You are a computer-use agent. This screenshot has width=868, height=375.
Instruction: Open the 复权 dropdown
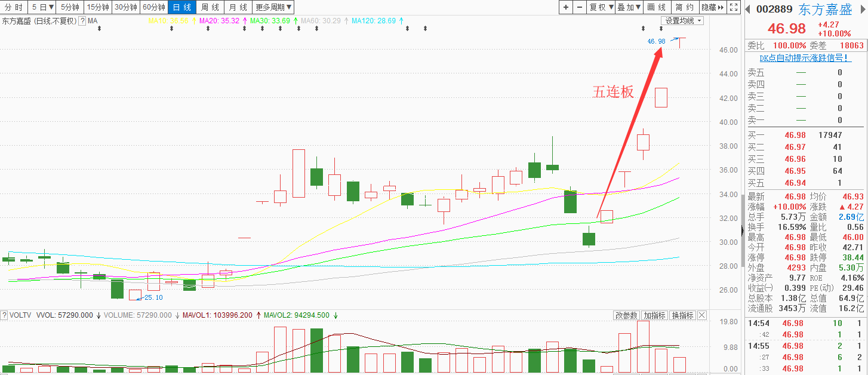[x=600, y=7]
